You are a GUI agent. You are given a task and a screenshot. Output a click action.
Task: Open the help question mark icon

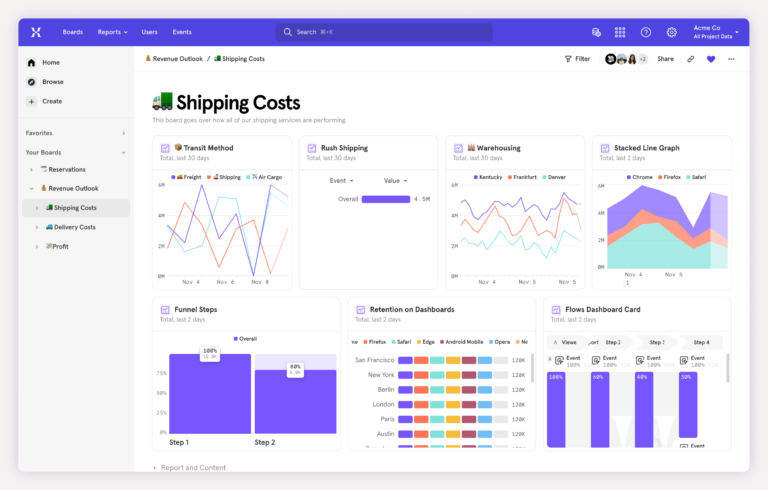coord(646,32)
